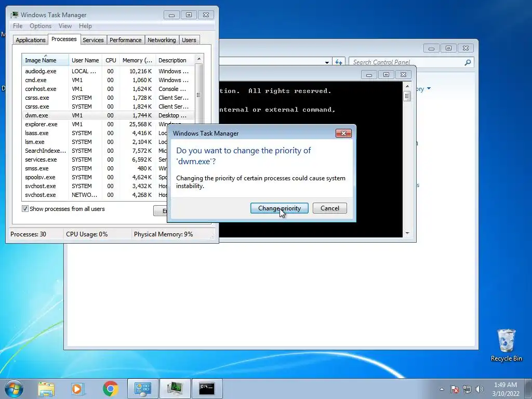Open the Options menu in Task Manager
Image resolution: width=532 pixels, height=399 pixels.
41,26
